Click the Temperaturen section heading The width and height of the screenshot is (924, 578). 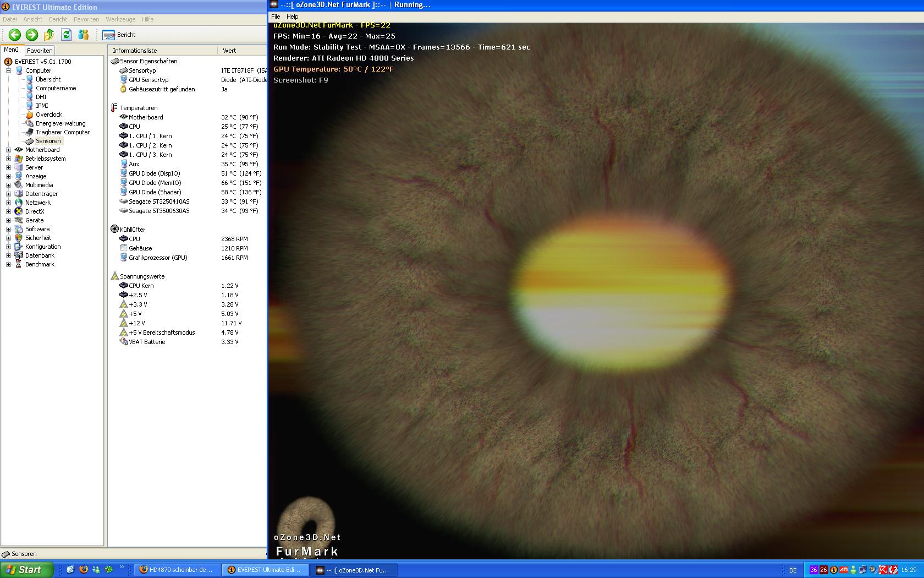coord(139,108)
